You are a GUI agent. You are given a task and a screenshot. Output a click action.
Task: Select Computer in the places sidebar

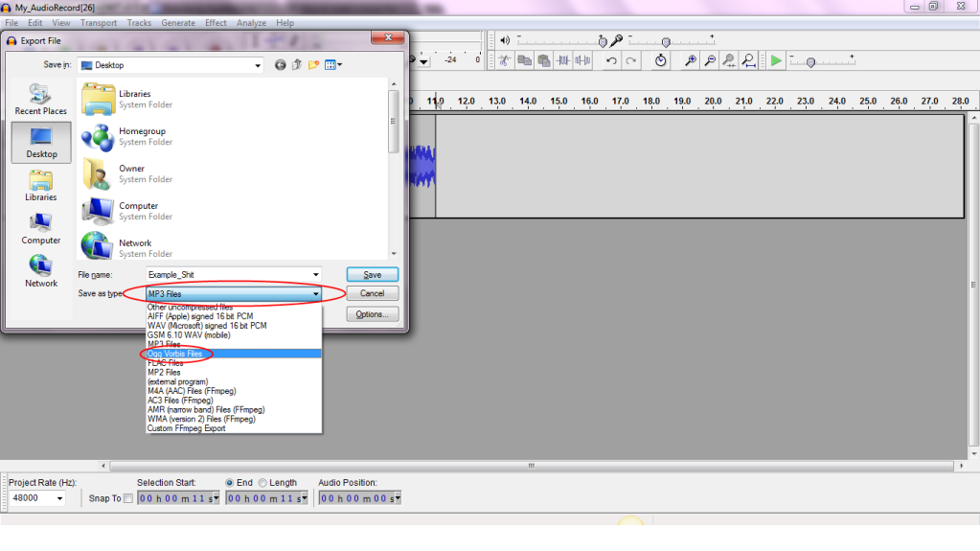(40, 229)
